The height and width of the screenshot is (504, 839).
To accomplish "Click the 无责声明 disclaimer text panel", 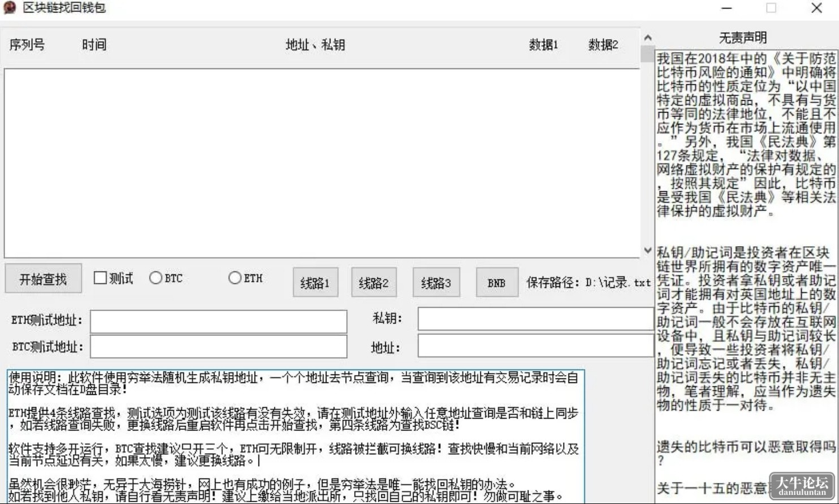I will (746, 276).
